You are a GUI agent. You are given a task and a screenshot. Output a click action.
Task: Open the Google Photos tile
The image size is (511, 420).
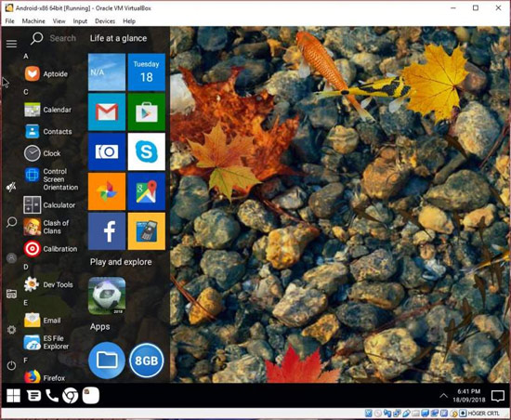click(x=107, y=191)
